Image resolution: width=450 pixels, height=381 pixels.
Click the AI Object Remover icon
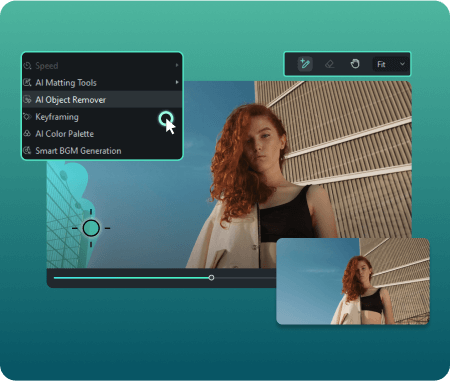click(27, 99)
